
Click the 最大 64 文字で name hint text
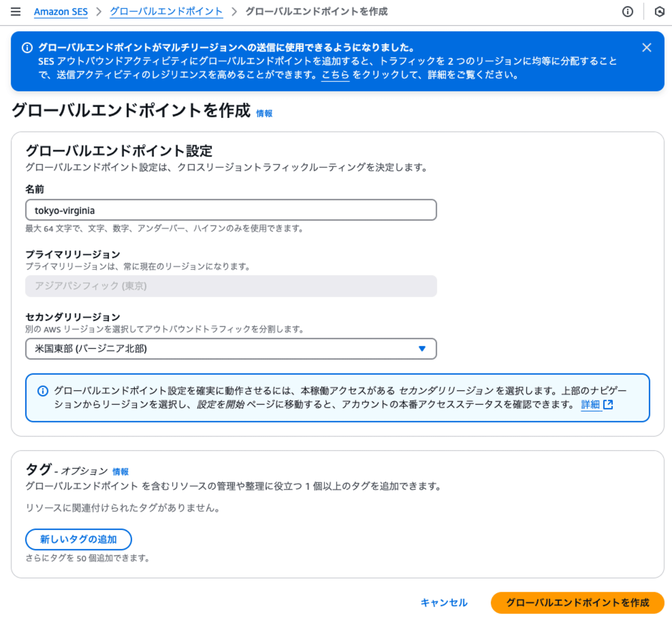pos(164,229)
